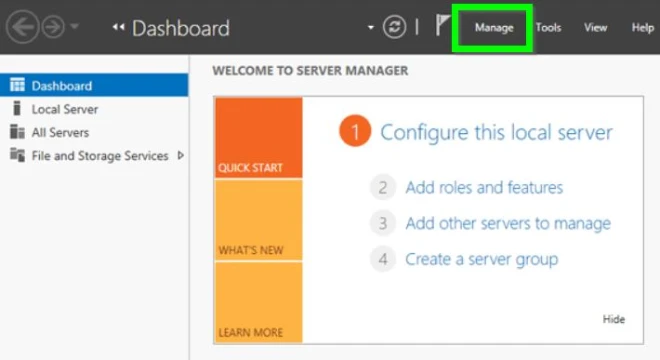Select the QUICK START tile
This screenshot has height=360, width=660.
258,138
